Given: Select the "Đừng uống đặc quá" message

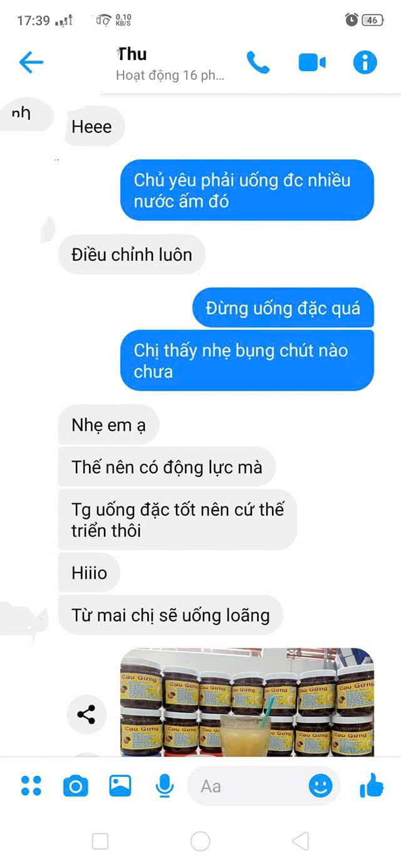Looking at the screenshot, I should tap(283, 308).
